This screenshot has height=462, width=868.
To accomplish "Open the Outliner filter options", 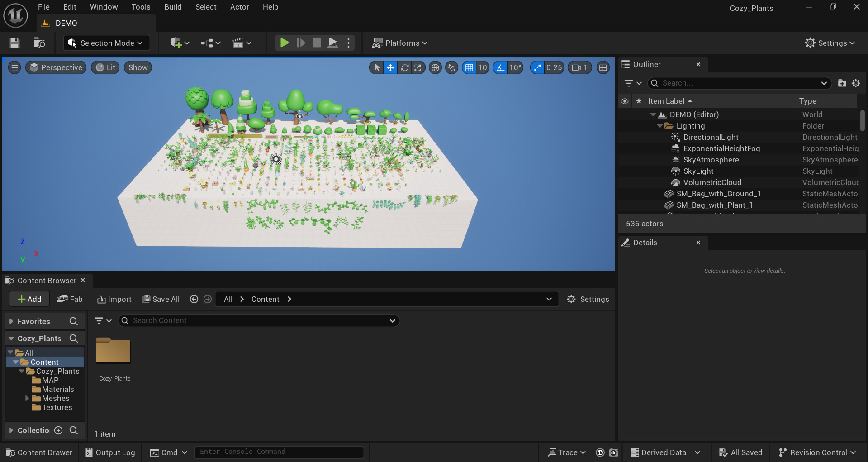I will (x=633, y=83).
